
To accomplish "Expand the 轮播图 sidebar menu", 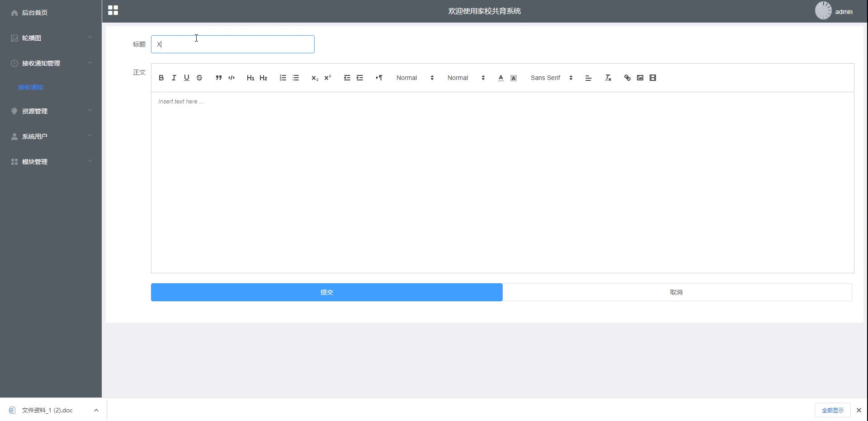I will (x=51, y=38).
